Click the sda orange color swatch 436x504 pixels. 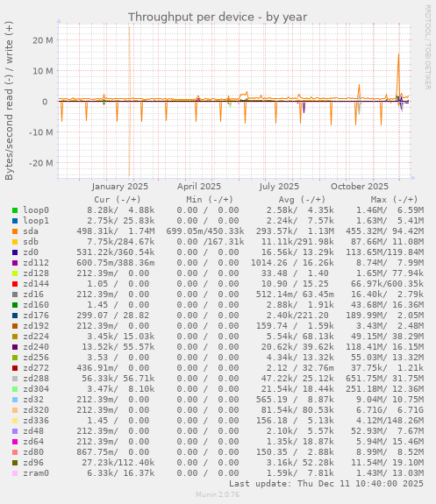[x=15, y=231]
